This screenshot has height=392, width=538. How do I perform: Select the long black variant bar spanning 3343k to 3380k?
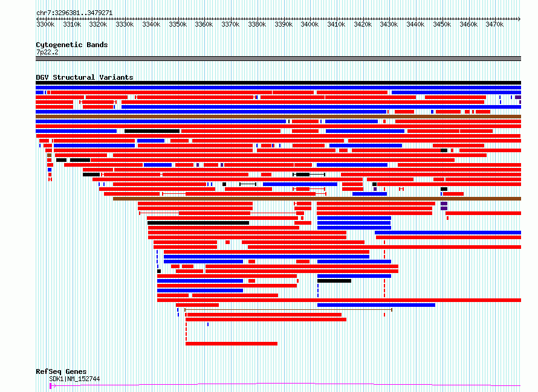[198, 223]
